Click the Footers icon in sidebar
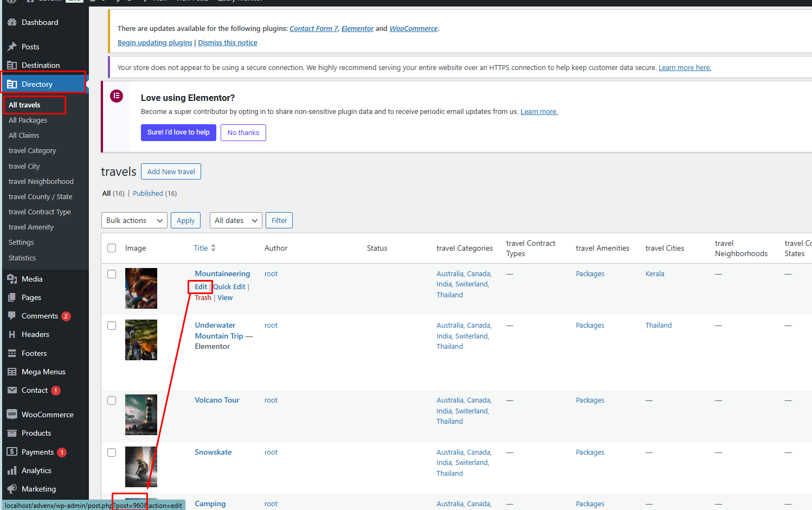The height and width of the screenshot is (510, 812). (12, 353)
